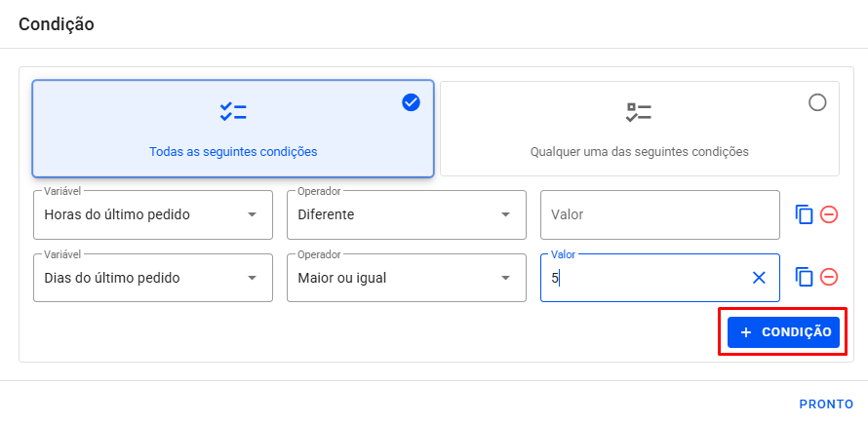Expand the Diferente operator dropdown
Viewport: 868px width, 423px height.
coord(406,214)
